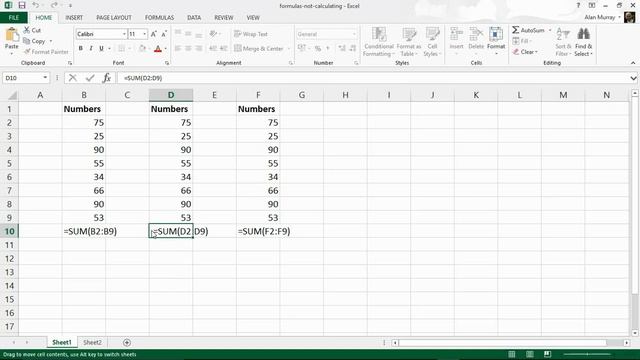Image resolution: width=640 pixels, height=360 pixels.
Task: Toggle Italic formatting
Action: 91,48
